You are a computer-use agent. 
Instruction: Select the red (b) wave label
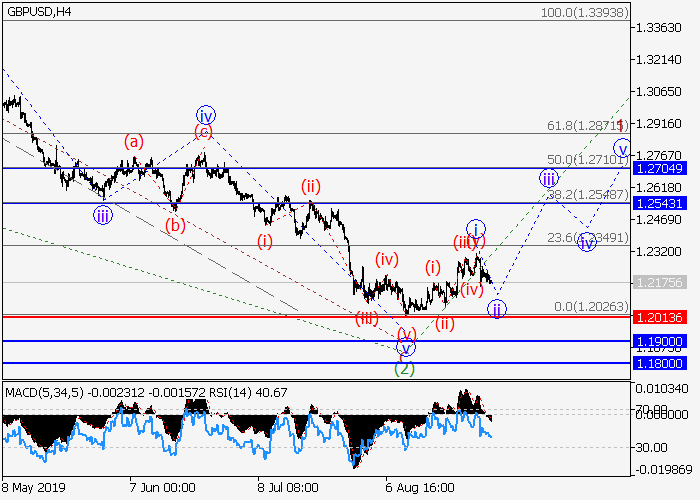pyautogui.click(x=176, y=225)
